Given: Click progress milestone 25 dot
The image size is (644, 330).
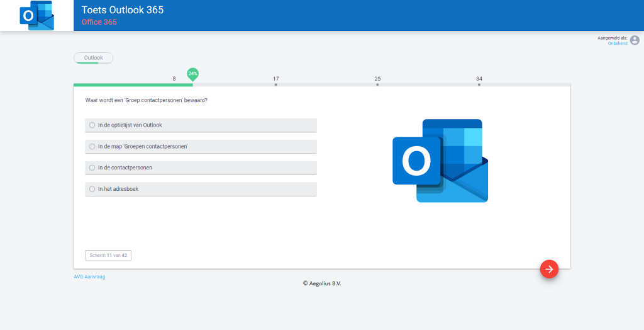Looking at the screenshot, I should tap(377, 85).
